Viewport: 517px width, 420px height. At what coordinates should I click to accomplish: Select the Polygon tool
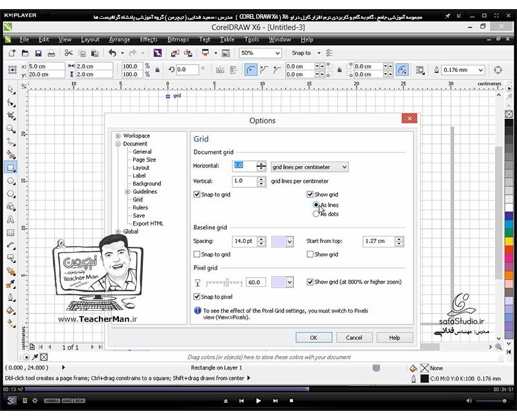point(11,194)
